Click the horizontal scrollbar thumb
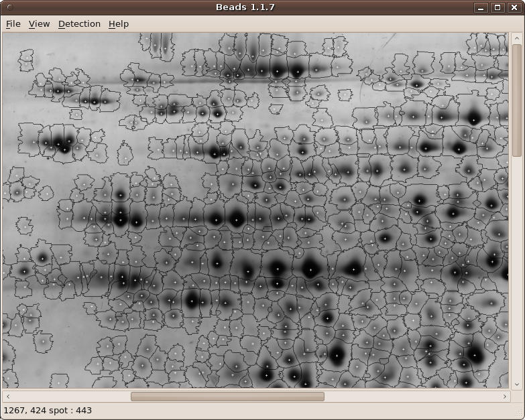Viewport: 525px width, 420px height. tap(227, 397)
